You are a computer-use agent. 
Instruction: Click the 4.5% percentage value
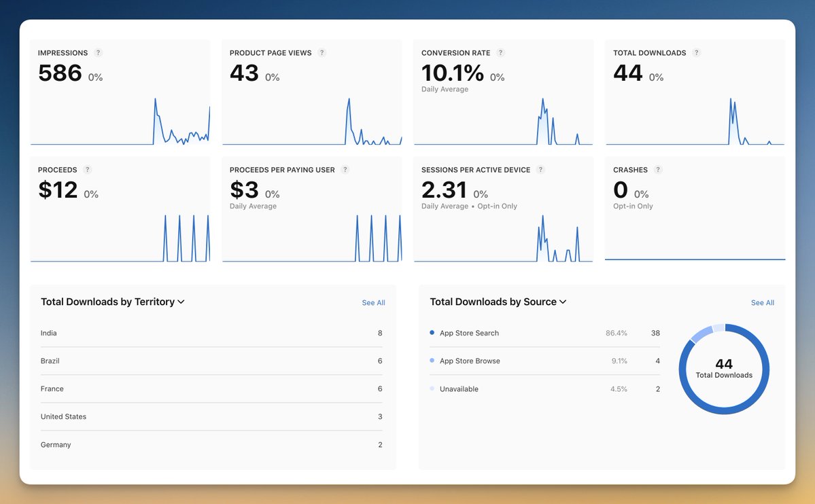point(619,389)
